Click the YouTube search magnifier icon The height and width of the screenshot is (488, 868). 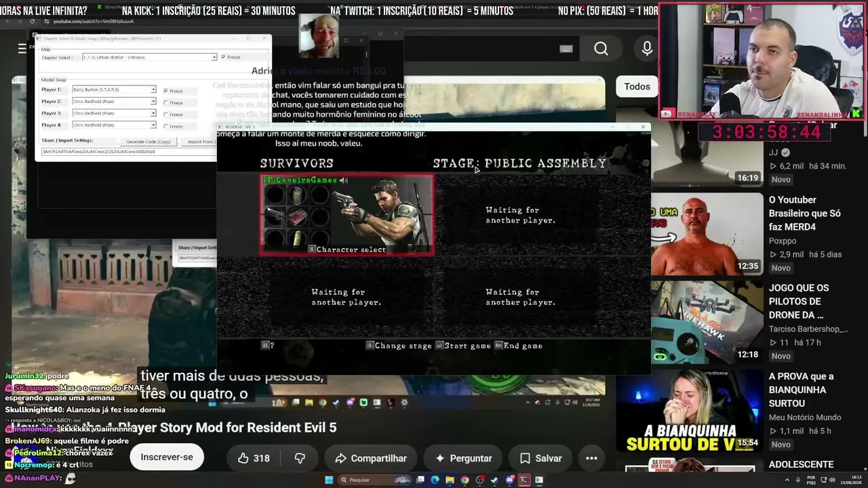(601, 48)
